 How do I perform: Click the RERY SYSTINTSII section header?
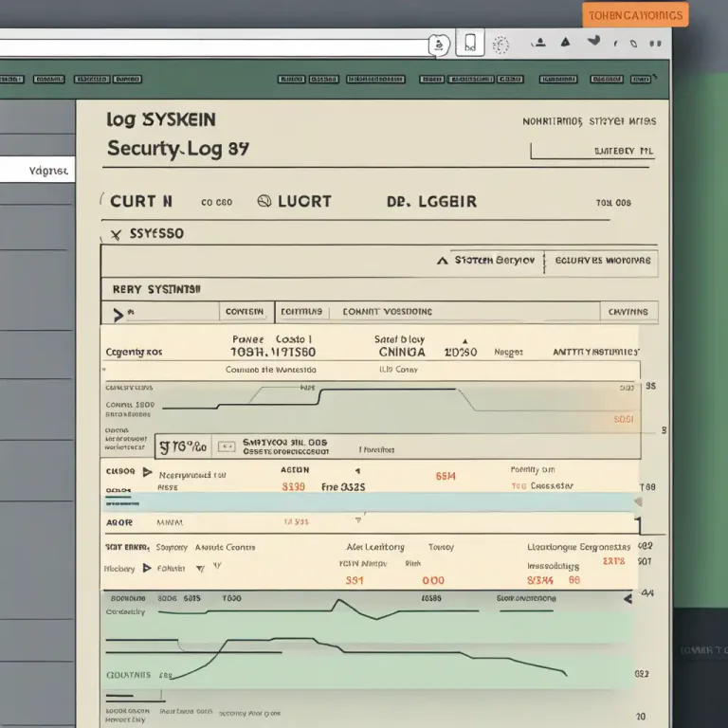tap(156, 290)
